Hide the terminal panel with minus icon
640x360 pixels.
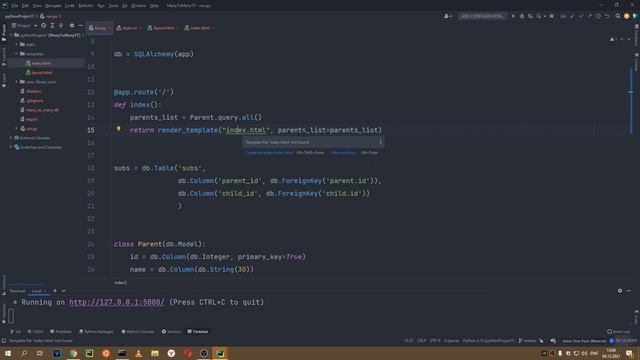629,291
